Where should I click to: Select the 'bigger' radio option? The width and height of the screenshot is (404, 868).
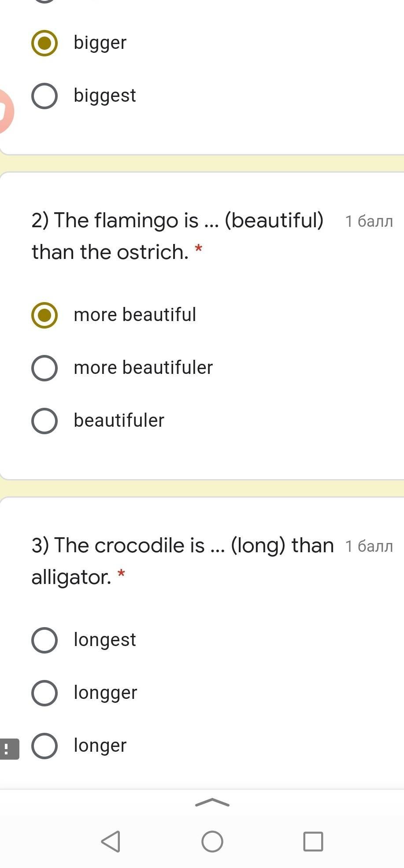point(44,43)
